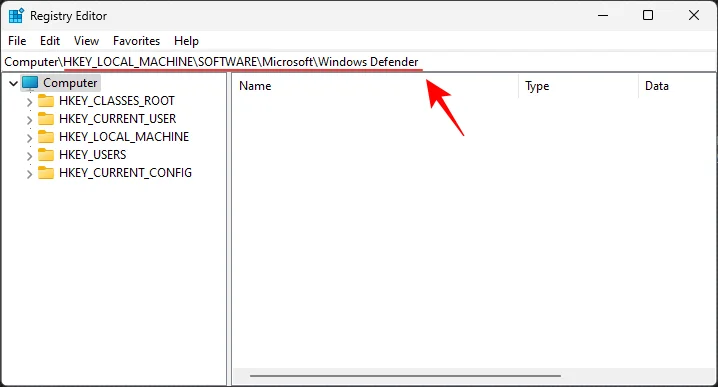The width and height of the screenshot is (718, 387).
Task: Select the Computer monitor icon in tree
Action: pos(30,83)
